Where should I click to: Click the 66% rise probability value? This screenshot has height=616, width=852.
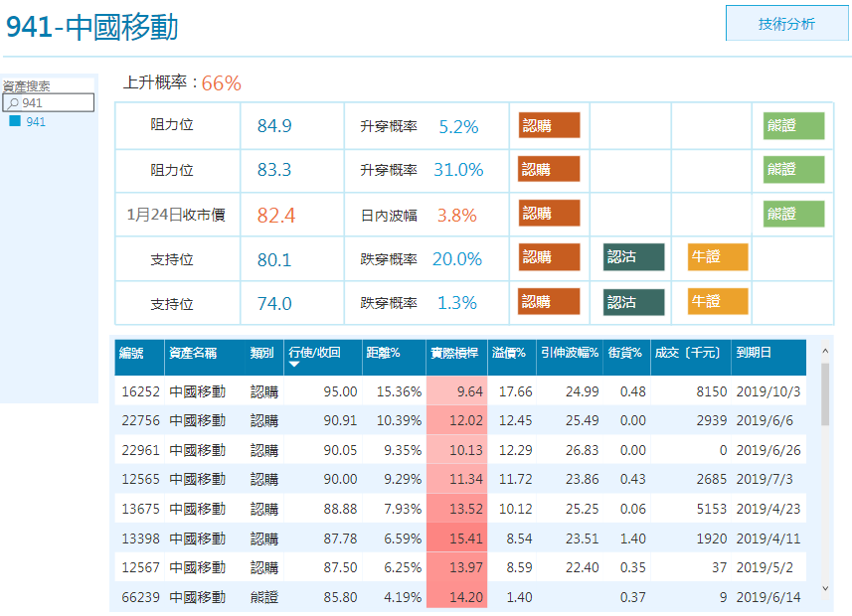(221, 83)
